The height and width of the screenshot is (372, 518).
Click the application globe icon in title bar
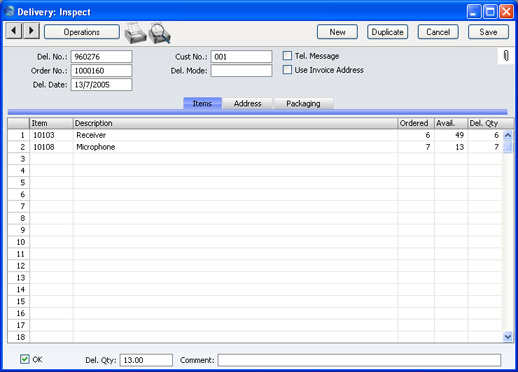coord(9,11)
